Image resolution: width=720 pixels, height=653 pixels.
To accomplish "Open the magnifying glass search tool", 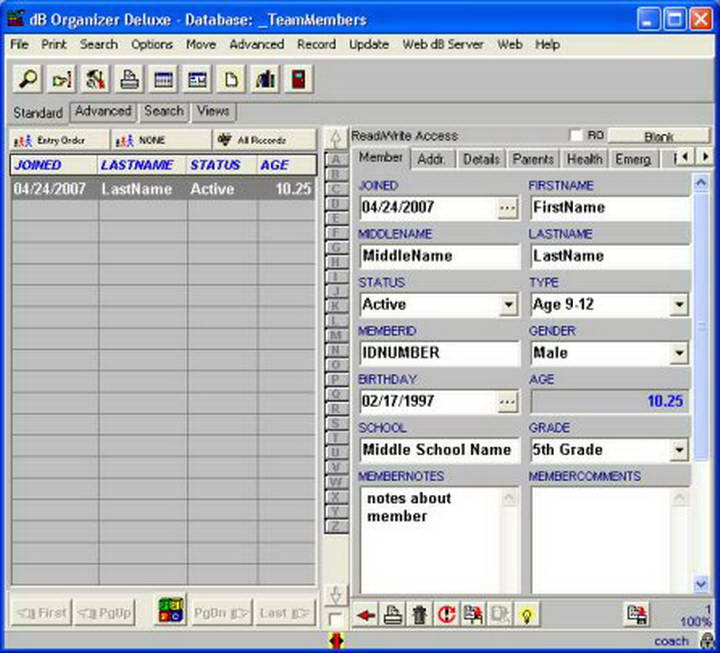I will click(x=28, y=79).
